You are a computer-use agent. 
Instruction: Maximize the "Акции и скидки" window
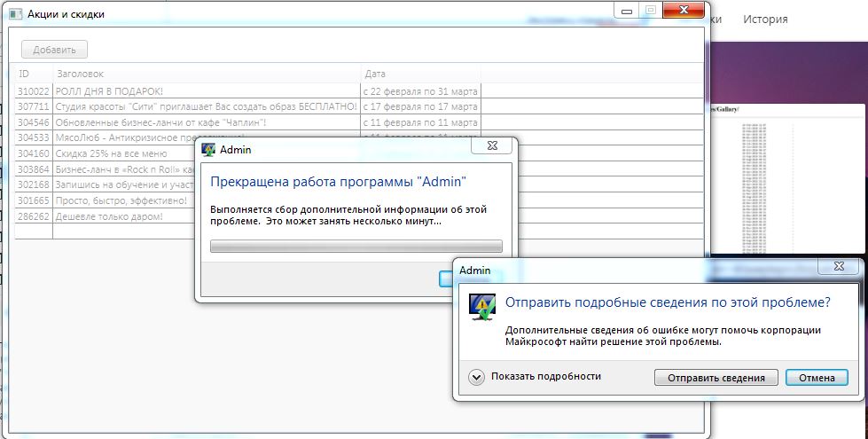[x=650, y=10]
